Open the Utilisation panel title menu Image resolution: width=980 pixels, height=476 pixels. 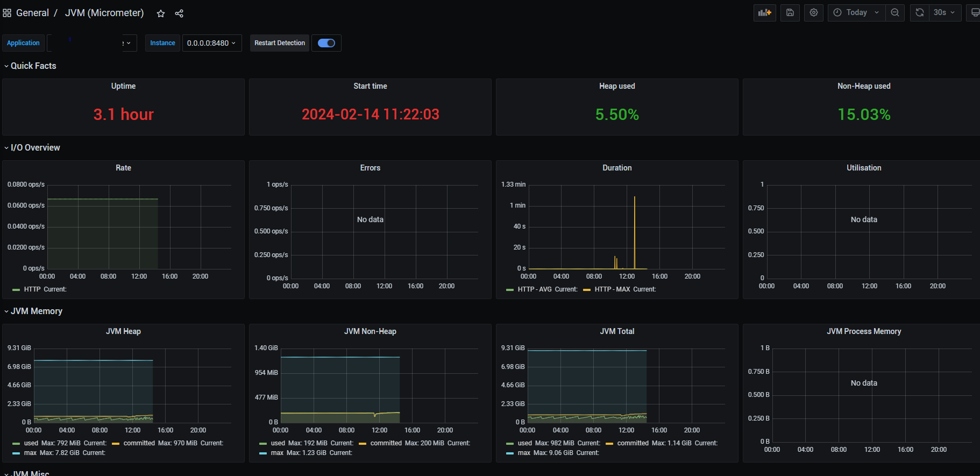coord(864,168)
